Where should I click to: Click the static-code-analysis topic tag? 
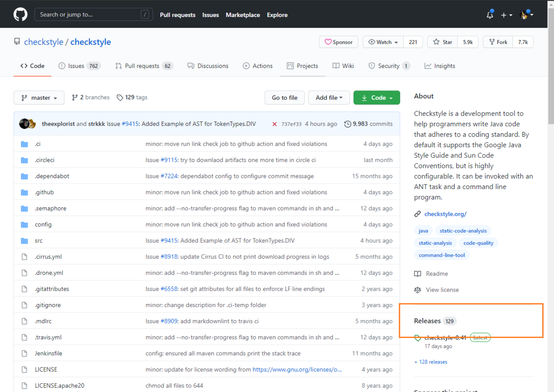point(463,231)
